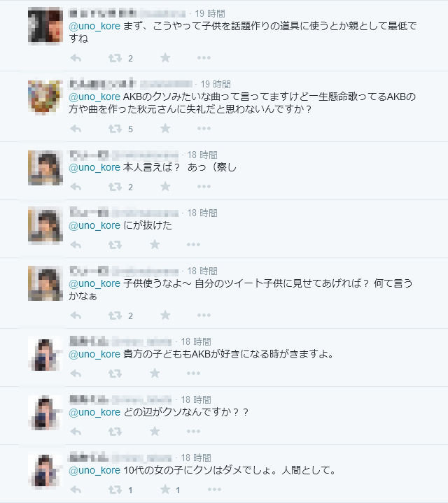Star the 10代の女の子 tweet with one favorite
The height and width of the screenshot is (503, 448).
(165, 489)
